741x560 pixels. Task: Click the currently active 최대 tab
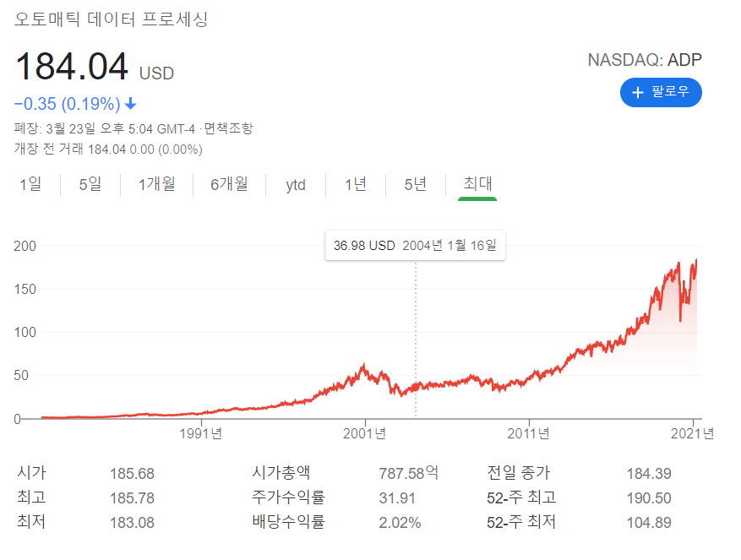tap(477, 184)
